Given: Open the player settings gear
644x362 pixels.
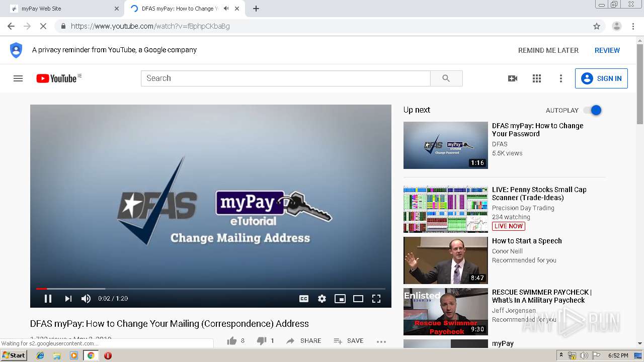Looking at the screenshot, I should point(322,299).
